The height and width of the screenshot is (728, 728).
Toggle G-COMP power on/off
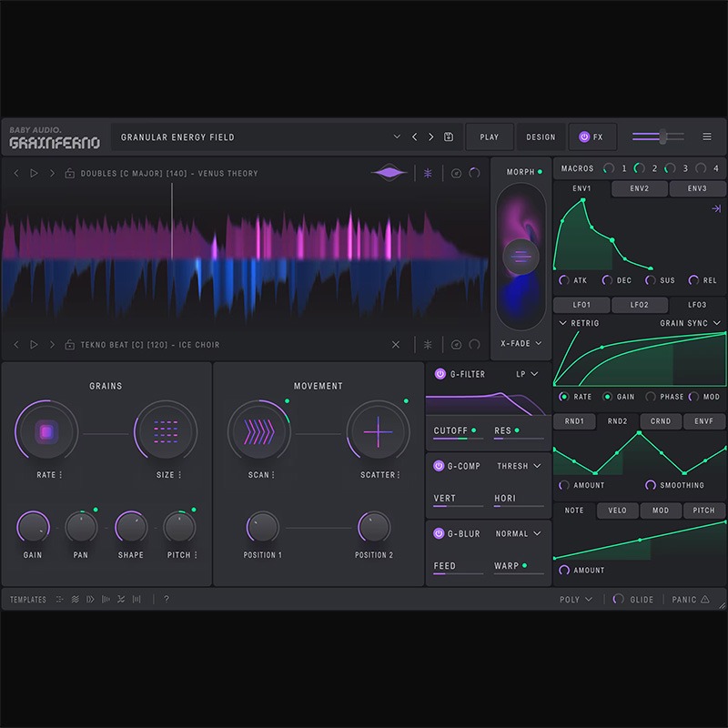pos(439,466)
